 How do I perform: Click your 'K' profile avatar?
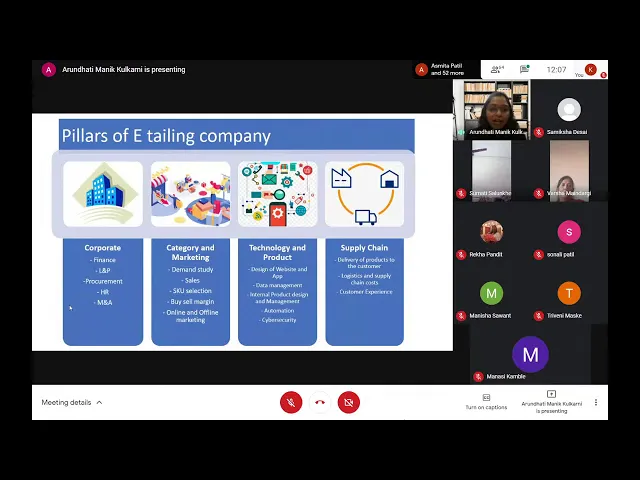pos(591,70)
